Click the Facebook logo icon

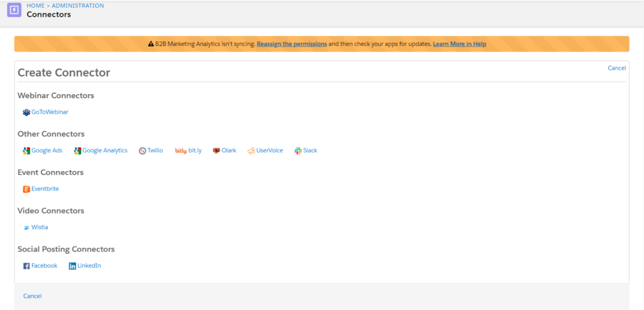pyautogui.click(x=26, y=266)
